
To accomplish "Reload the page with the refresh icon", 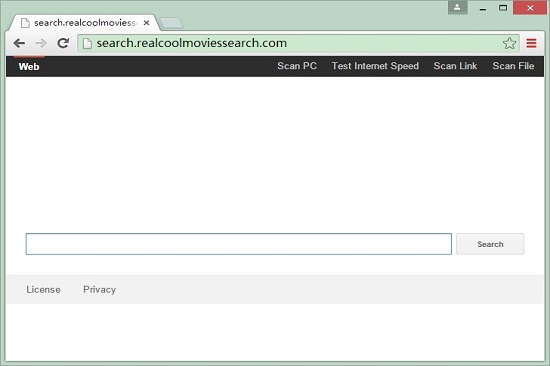I will pyautogui.click(x=63, y=43).
